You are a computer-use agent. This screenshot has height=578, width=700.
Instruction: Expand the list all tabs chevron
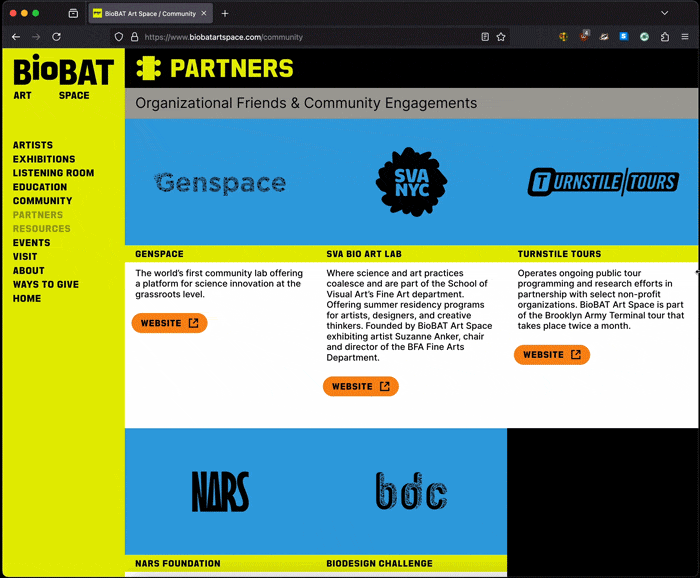(665, 13)
